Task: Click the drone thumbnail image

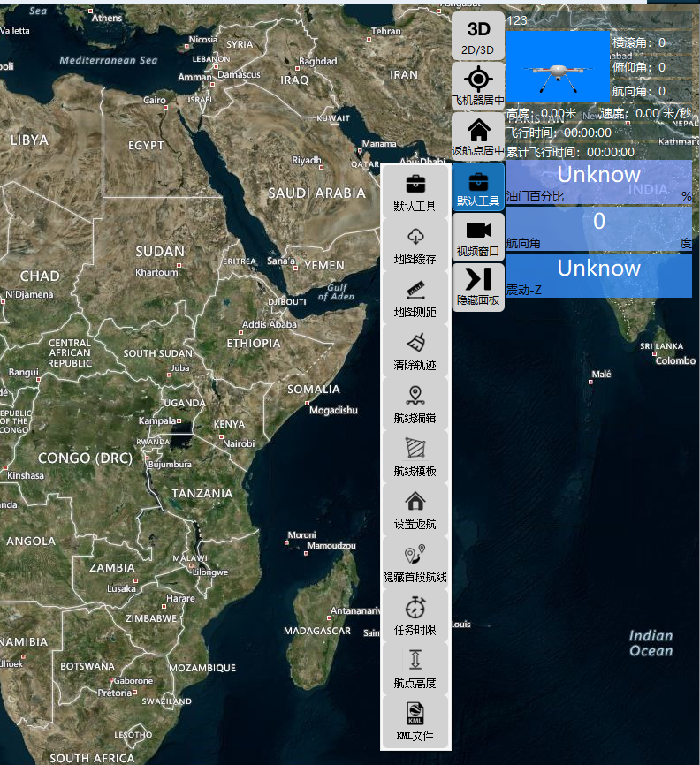Action: point(558,66)
